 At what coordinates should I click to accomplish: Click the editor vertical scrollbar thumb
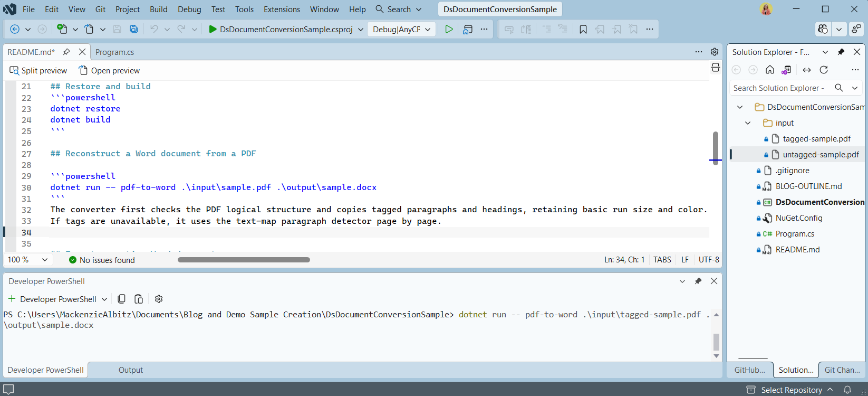coord(716,148)
